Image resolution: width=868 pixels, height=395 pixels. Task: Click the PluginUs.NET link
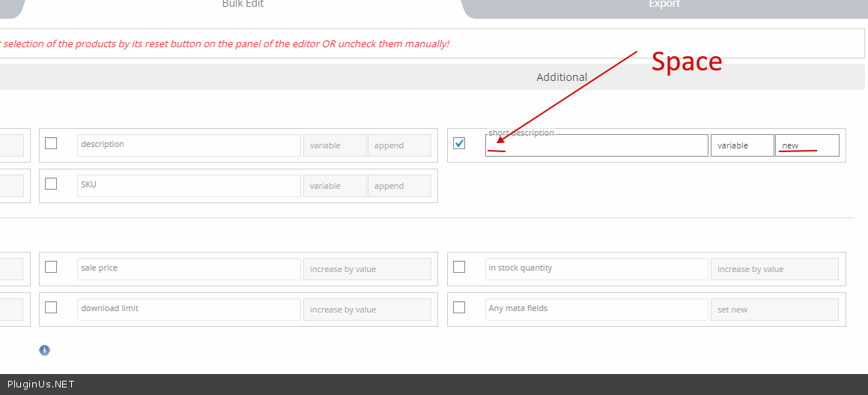41,385
